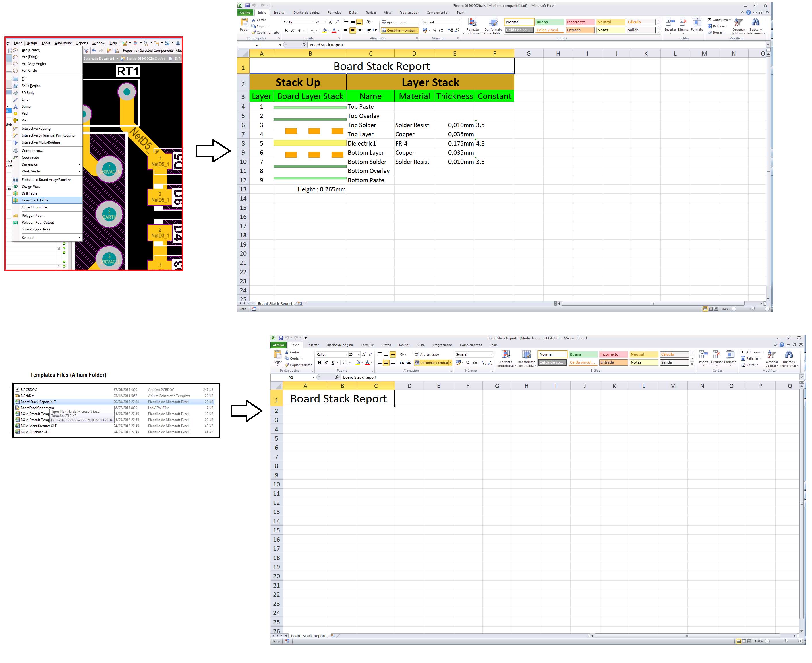Toggle bold N in top Excel window

point(286,30)
